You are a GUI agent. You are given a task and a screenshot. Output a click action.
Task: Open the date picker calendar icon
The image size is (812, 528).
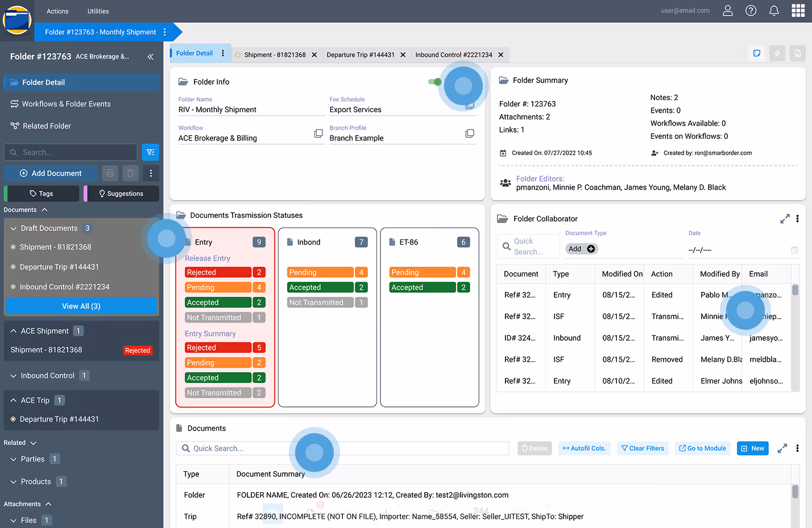tap(794, 250)
